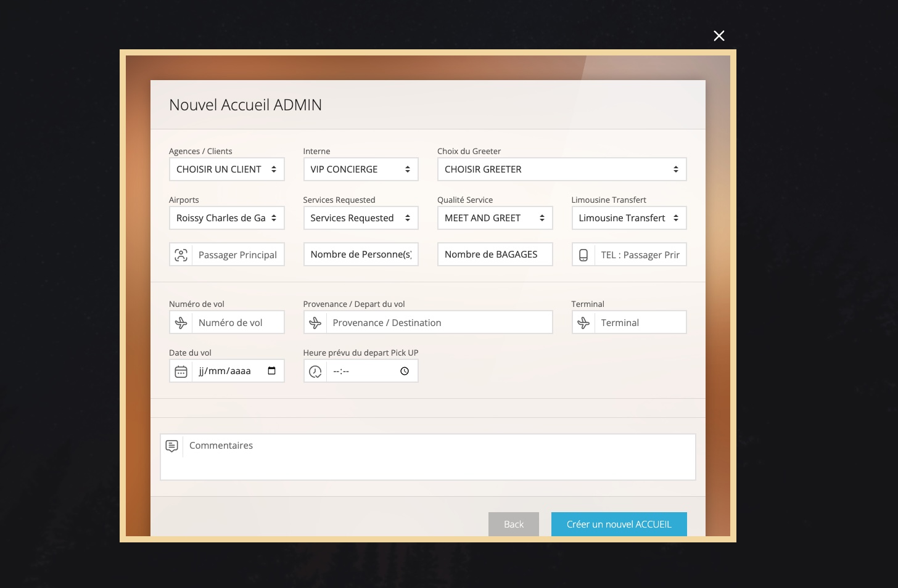
Task: Close the modal with the X button
Action: (x=719, y=36)
